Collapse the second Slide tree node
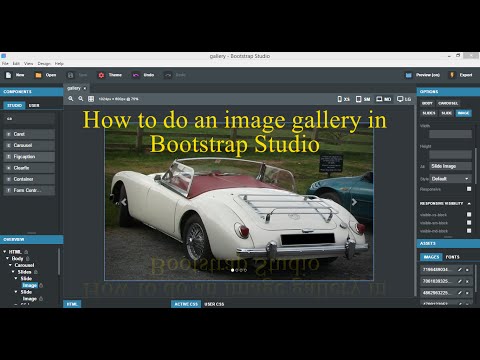Image resolution: width=480 pixels, height=360 pixels. click(16, 292)
